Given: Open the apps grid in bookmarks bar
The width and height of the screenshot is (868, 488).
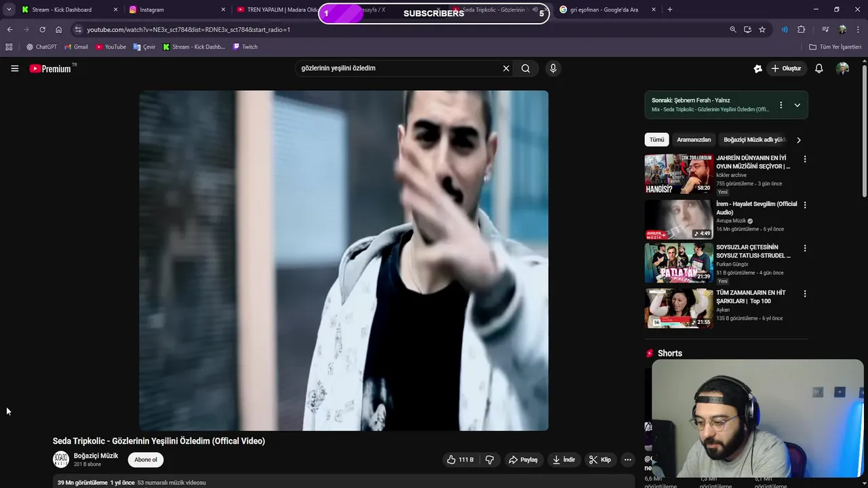Looking at the screenshot, I should point(9,47).
